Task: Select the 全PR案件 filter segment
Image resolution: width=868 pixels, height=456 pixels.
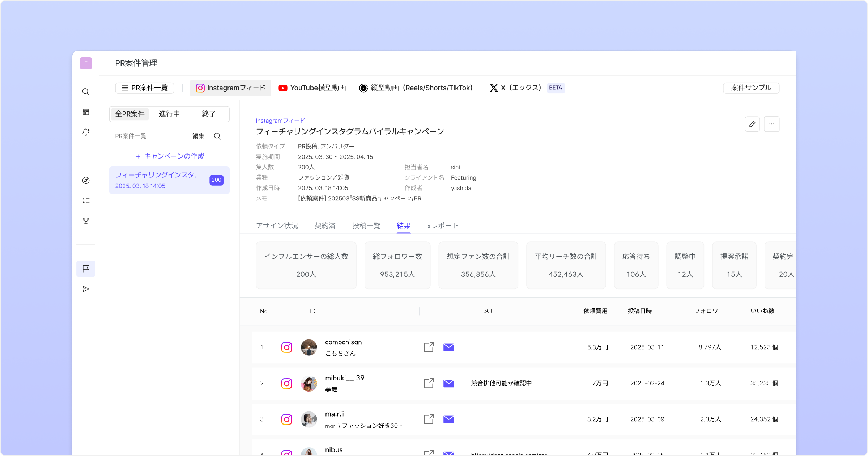Action: [x=130, y=114]
